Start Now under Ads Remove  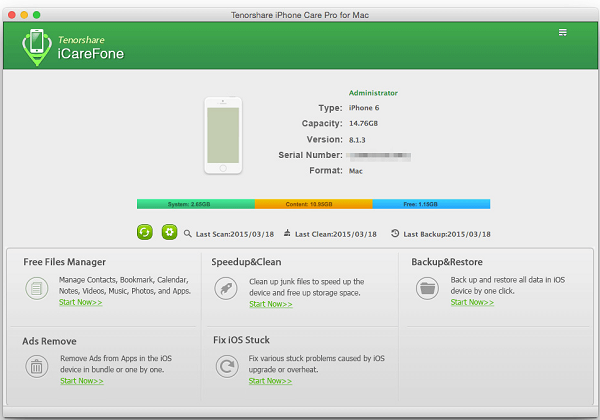click(82, 381)
